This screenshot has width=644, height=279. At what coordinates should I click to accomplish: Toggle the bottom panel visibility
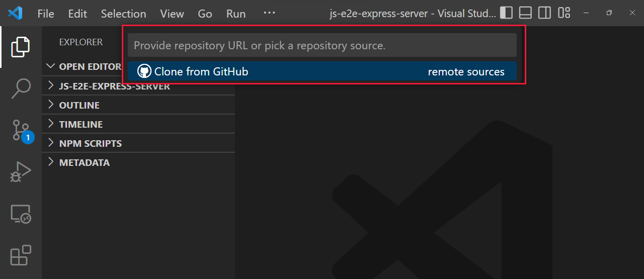526,13
